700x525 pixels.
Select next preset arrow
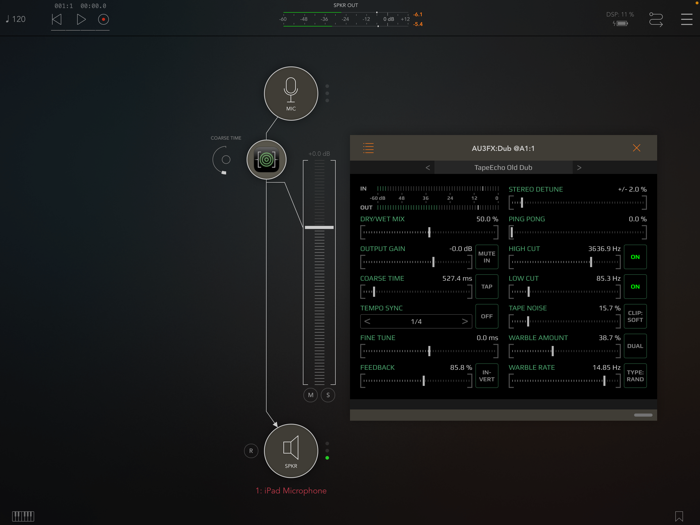click(579, 167)
